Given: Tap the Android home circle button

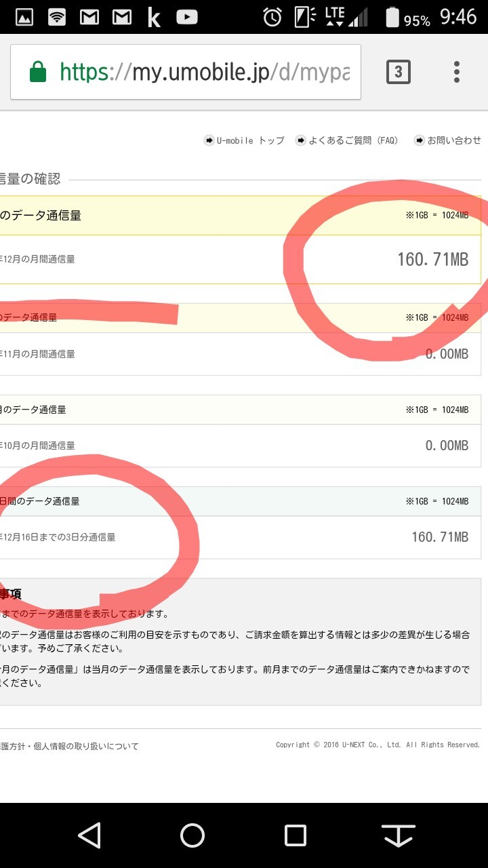Looking at the screenshot, I should (192, 835).
